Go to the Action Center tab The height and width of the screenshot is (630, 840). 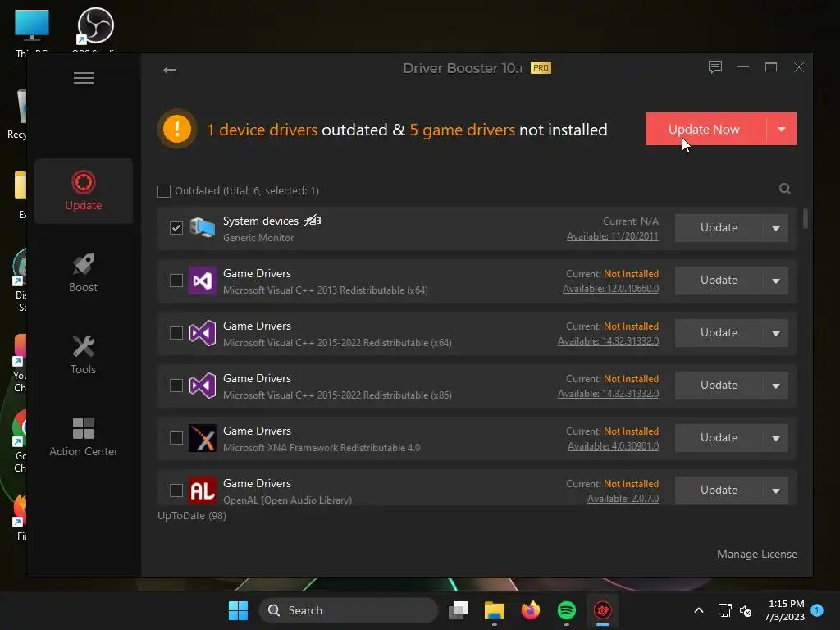pos(84,436)
